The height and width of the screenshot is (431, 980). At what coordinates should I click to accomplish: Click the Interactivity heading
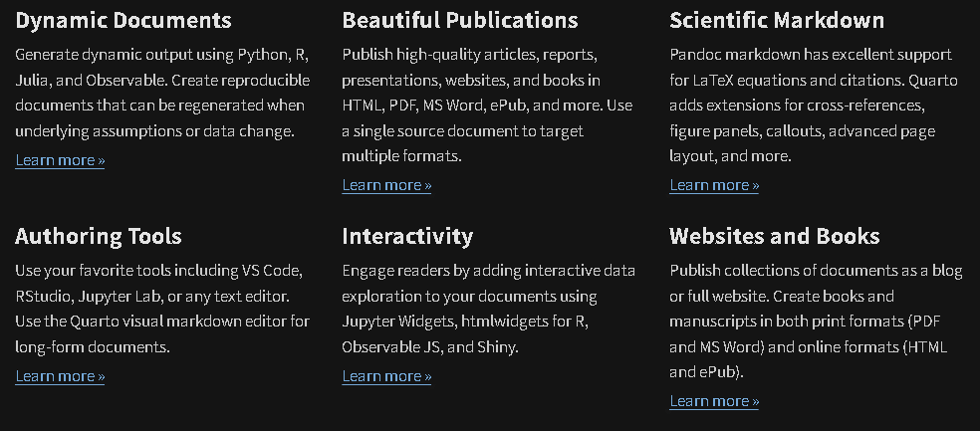point(407,236)
